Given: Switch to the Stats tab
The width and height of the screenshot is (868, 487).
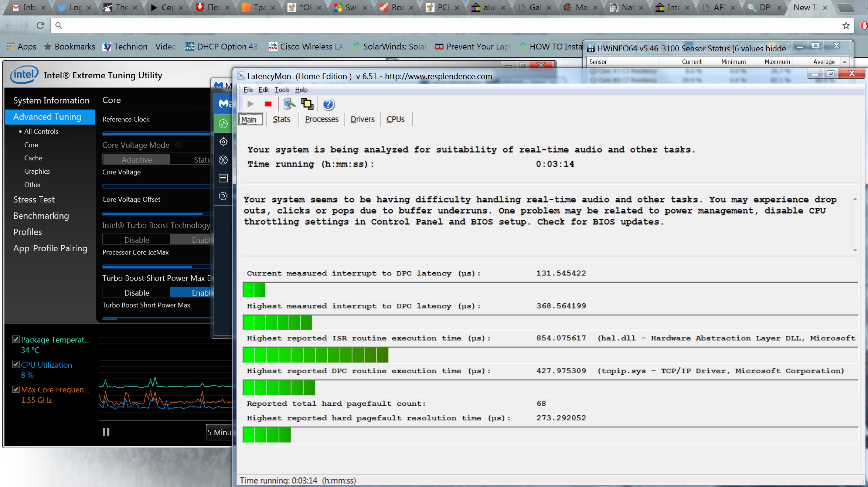Looking at the screenshot, I should [x=282, y=119].
